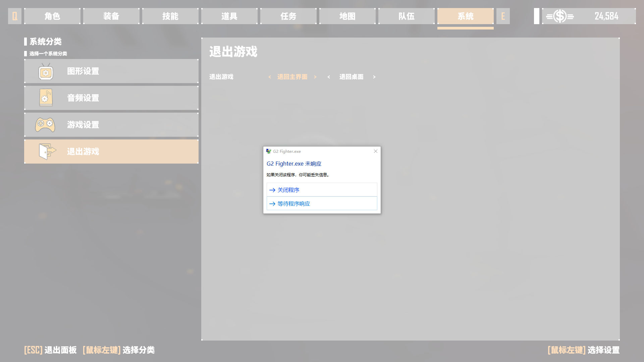The image size is (644, 362).
Task: Open the 地图 tab
Action: coord(347,16)
